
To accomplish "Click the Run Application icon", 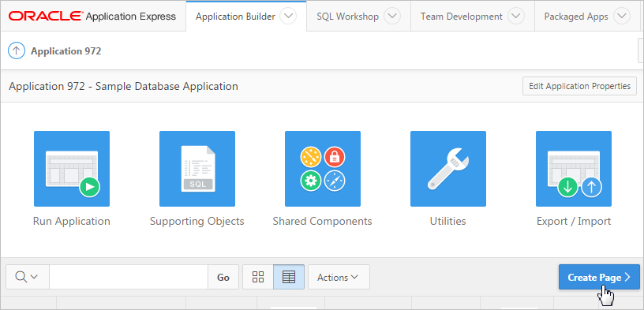I will [x=72, y=169].
